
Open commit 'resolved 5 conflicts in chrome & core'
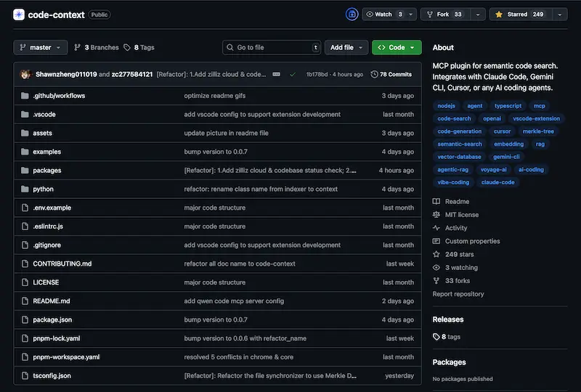coord(239,357)
